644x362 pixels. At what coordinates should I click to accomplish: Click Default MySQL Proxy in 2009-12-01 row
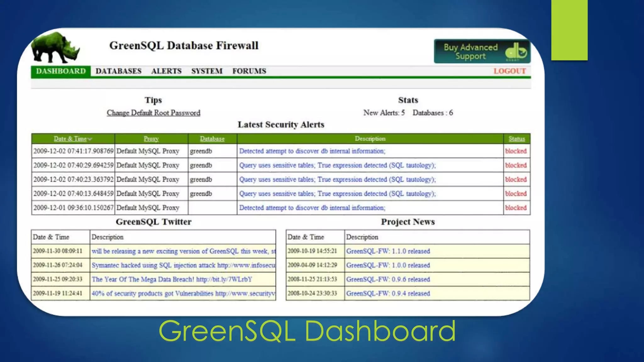pyautogui.click(x=148, y=208)
